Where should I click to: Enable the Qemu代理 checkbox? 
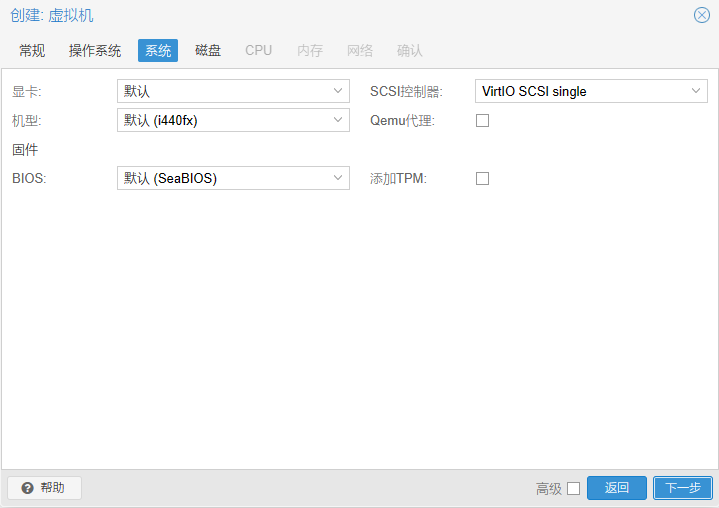point(482,121)
